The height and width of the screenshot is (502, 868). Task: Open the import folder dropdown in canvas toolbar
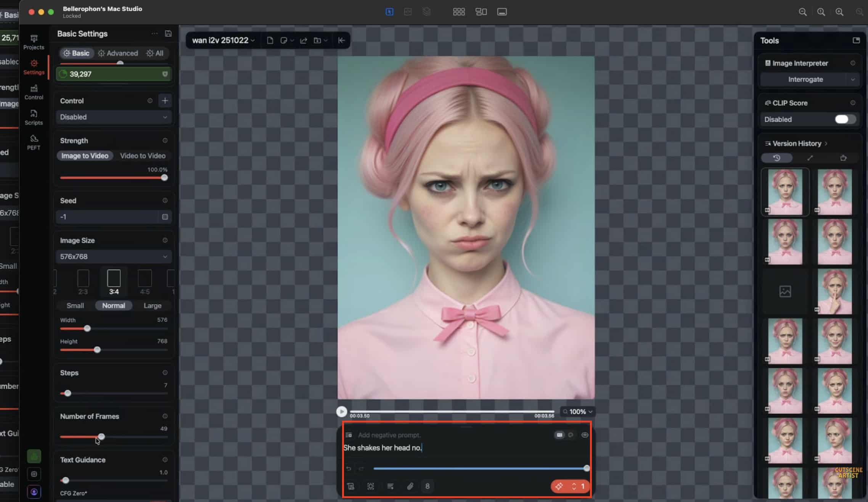coord(320,40)
